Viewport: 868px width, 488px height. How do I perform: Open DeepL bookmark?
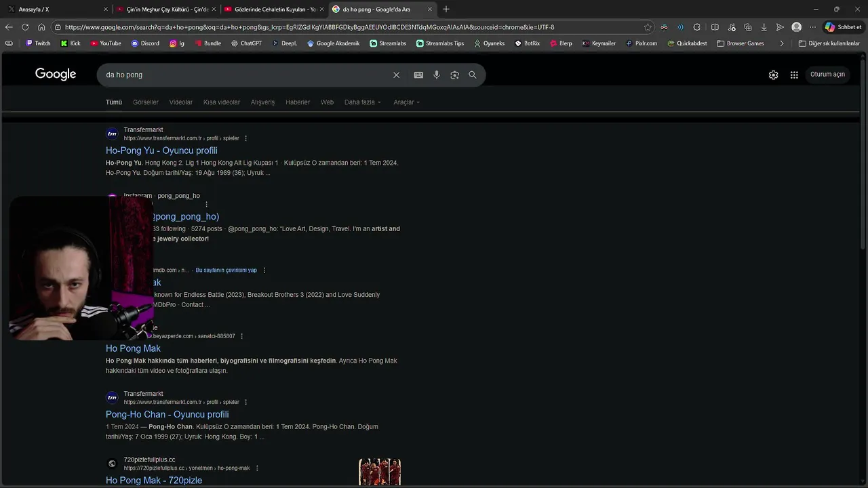[285, 43]
